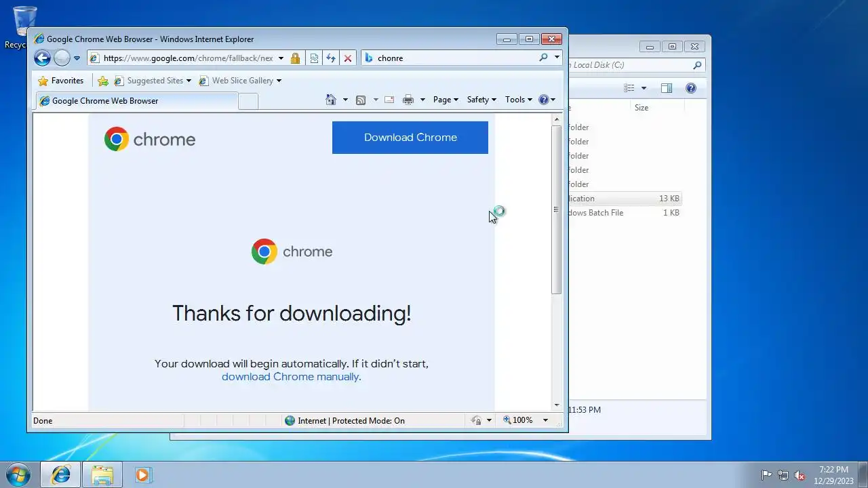The image size is (868, 488).
Task: Toggle the Explorer preview pane icon
Action: [667, 88]
